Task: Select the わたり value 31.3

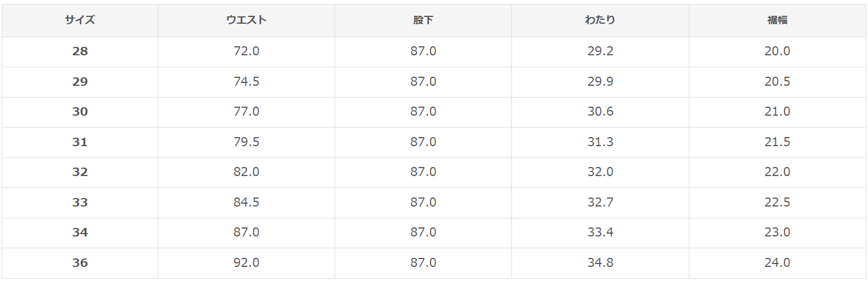Action: (x=600, y=142)
